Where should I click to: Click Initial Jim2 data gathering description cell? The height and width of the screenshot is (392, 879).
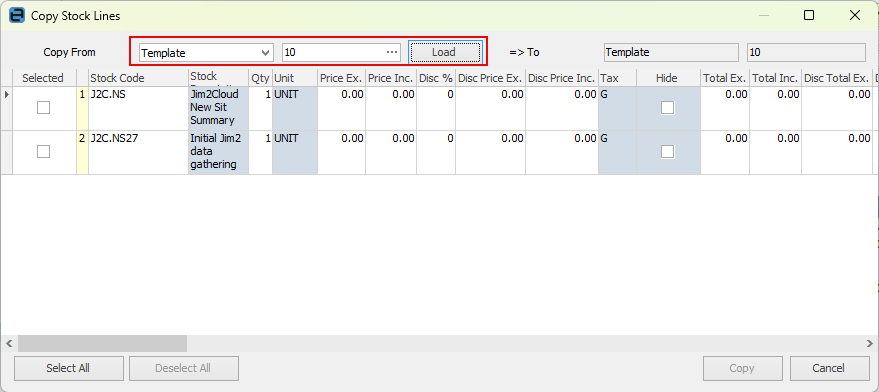coord(219,152)
